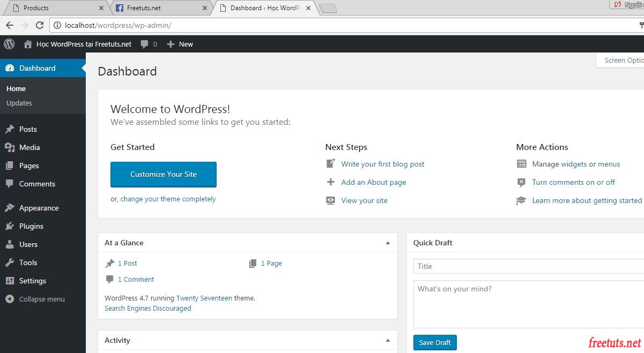
Task: Open the widgets link
Action: click(574, 164)
